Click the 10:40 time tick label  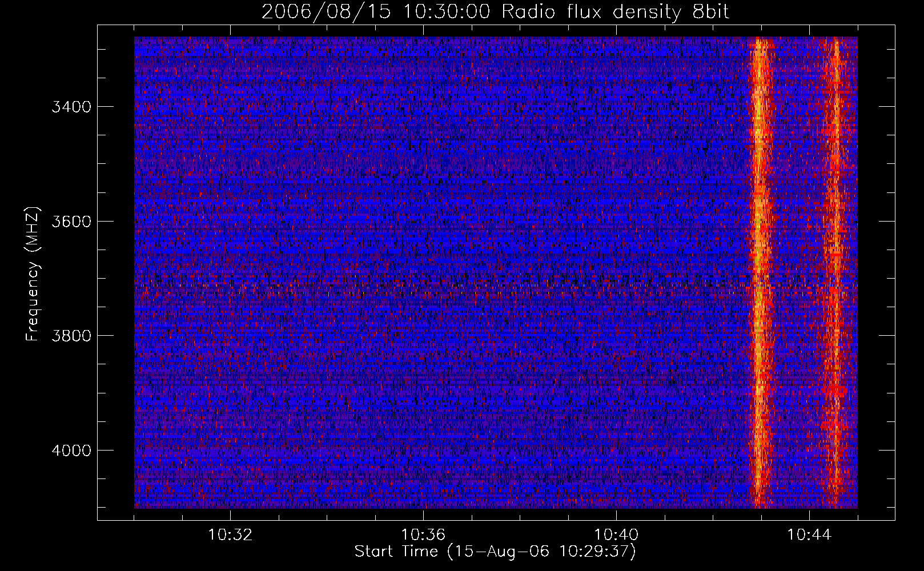[x=616, y=535]
